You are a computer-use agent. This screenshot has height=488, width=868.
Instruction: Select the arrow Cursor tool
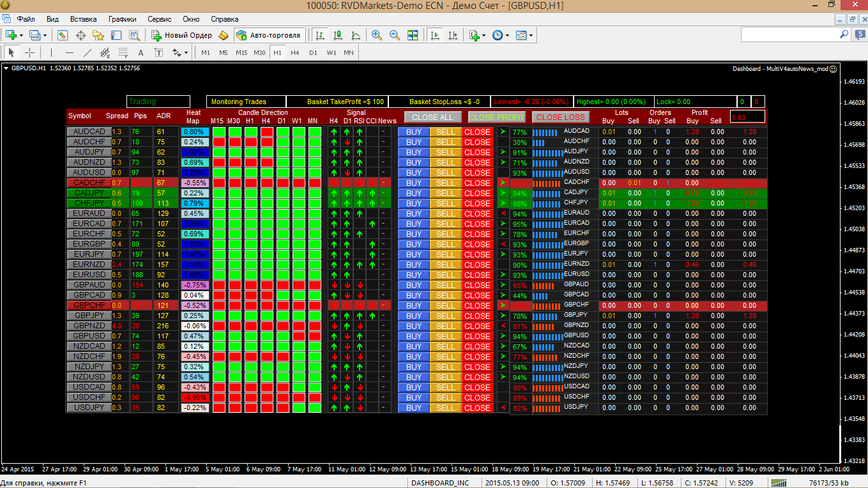[11, 52]
